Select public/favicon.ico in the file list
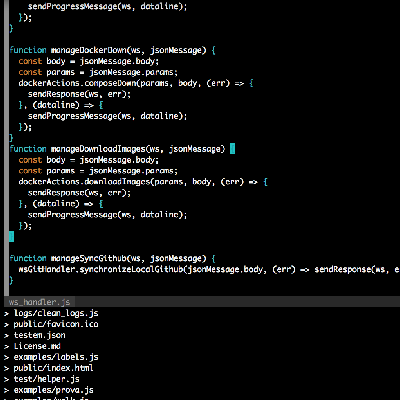 pos(56,324)
